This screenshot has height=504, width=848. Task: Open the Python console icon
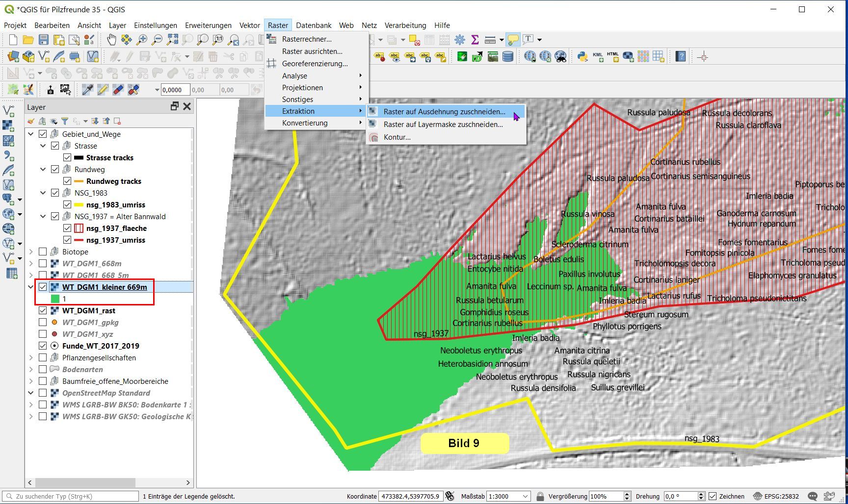[583, 57]
